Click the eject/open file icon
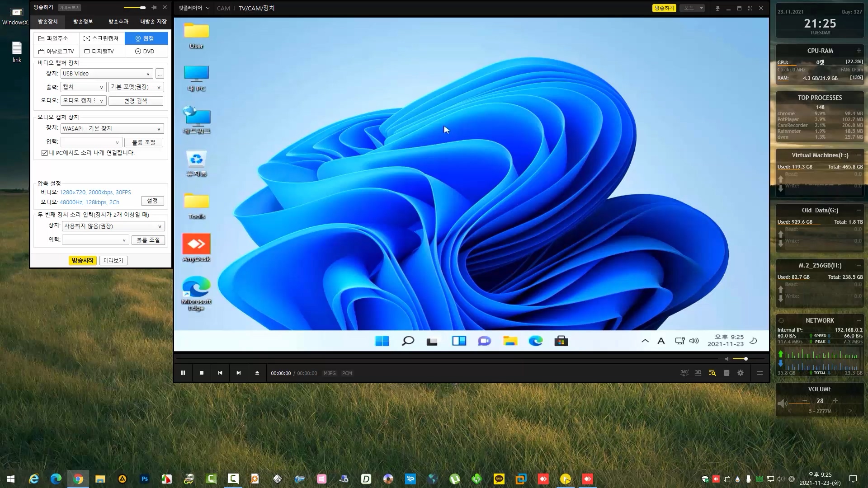This screenshot has height=488, width=868. [257, 373]
